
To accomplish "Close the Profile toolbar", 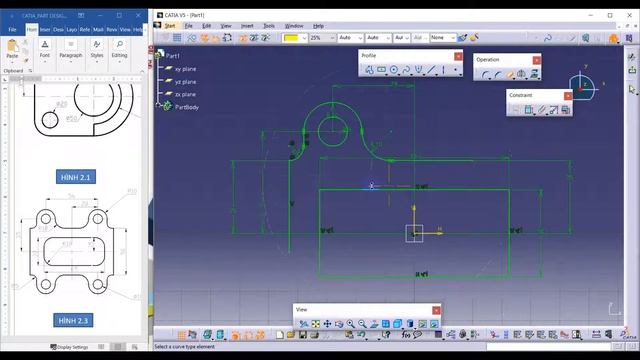I will pyautogui.click(x=458, y=56).
